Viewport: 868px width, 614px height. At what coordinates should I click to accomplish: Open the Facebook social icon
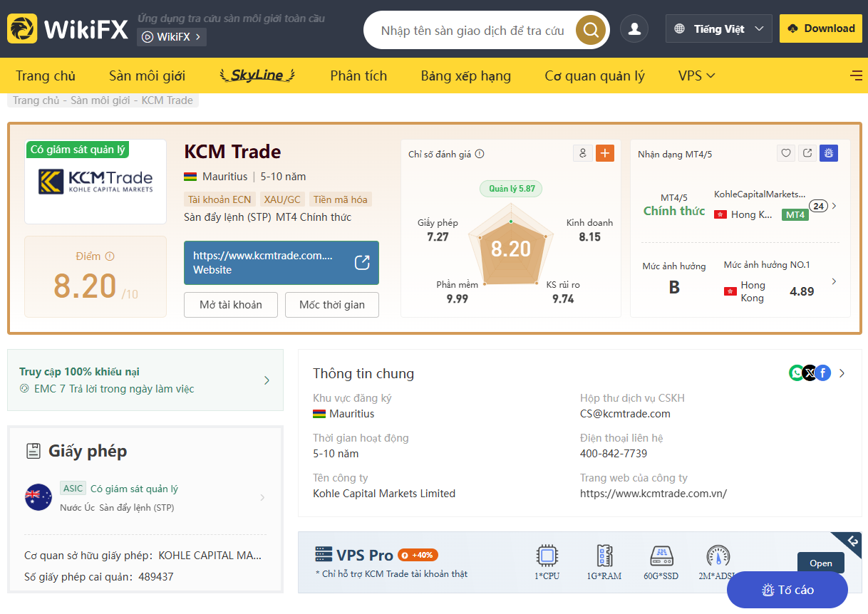(x=823, y=373)
